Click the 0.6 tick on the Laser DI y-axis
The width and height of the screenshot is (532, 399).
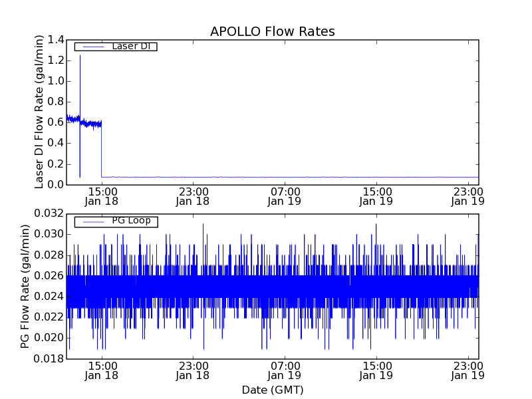[56, 122]
